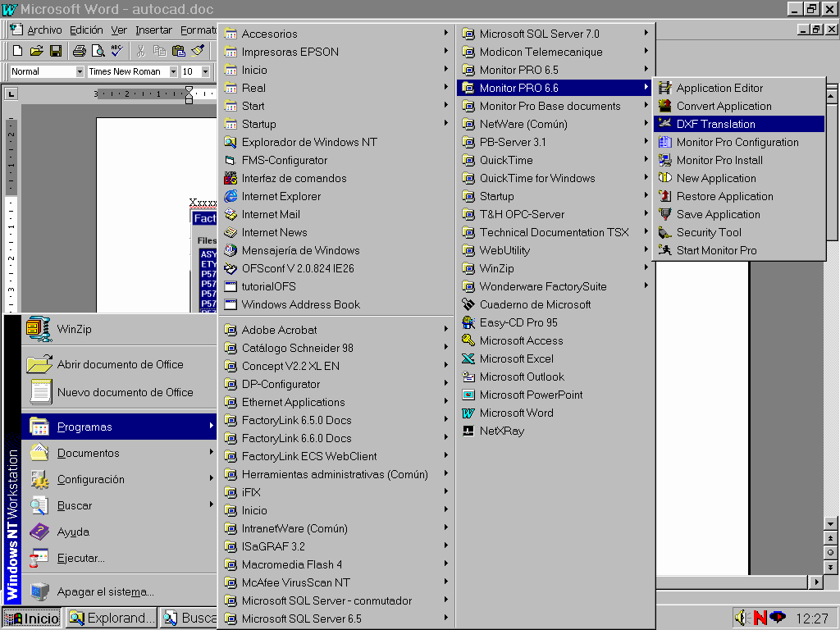
Task: Switch to Explorand... taskbar button
Action: 112,619
